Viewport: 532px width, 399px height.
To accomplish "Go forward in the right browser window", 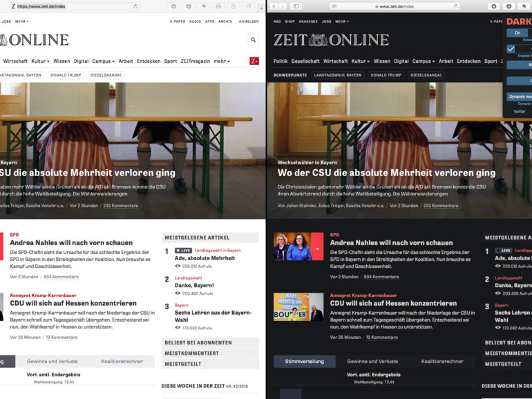I will [x=283, y=6].
